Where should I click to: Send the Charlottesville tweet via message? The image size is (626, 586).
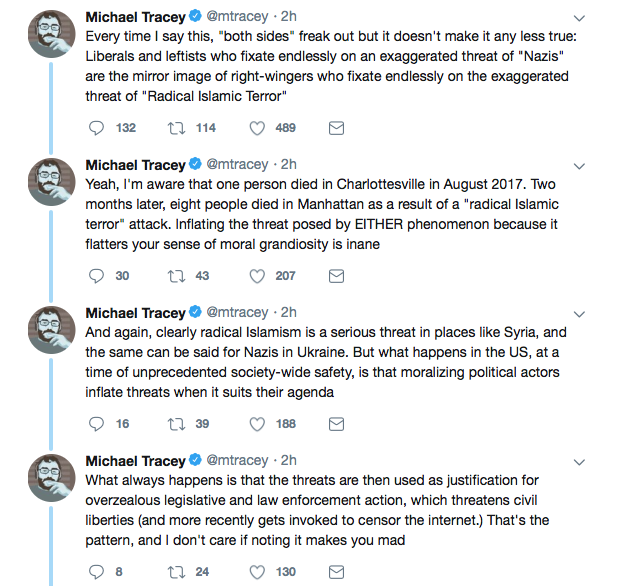point(336,275)
